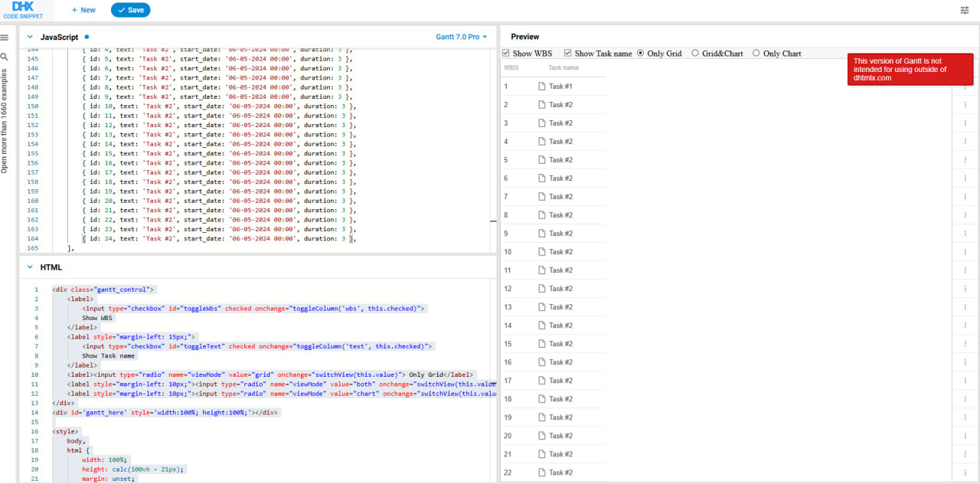Select the Only Grid radio button

point(641,54)
